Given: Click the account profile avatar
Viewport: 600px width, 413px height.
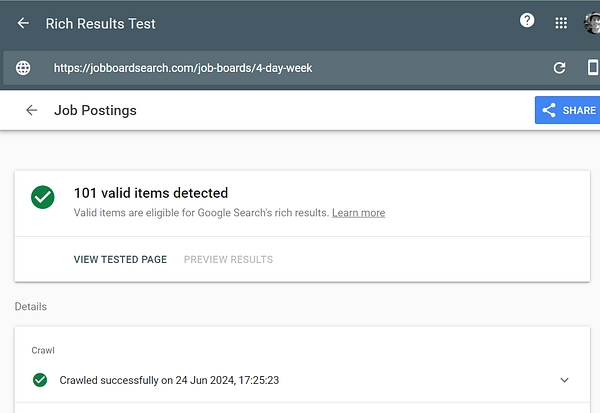Looking at the screenshot, I should (592, 22).
